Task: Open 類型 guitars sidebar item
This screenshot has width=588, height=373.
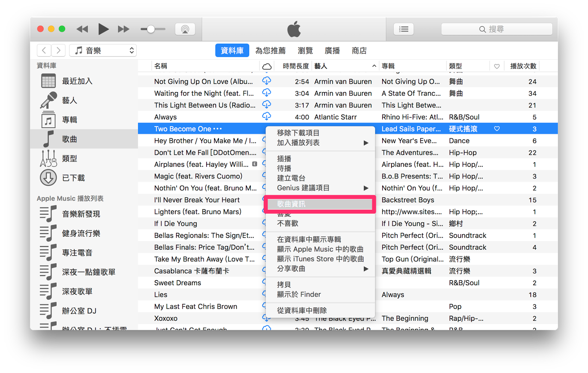Action: pos(84,158)
